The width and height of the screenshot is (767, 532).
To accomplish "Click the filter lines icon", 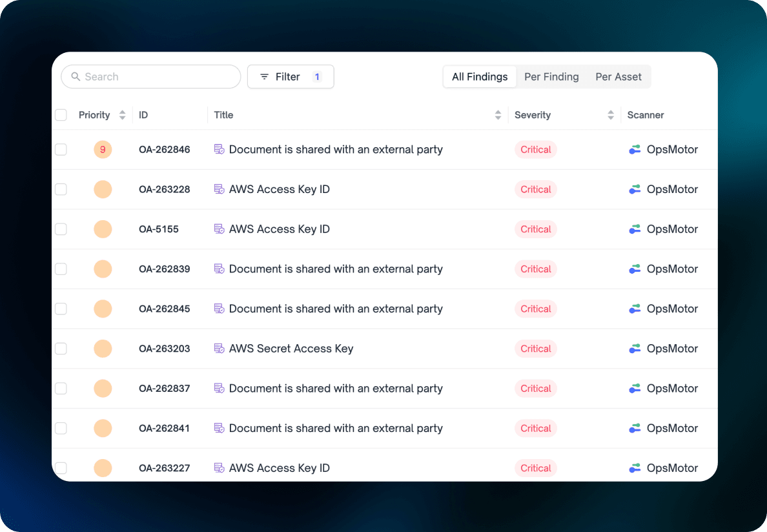I will pyautogui.click(x=264, y=77).
